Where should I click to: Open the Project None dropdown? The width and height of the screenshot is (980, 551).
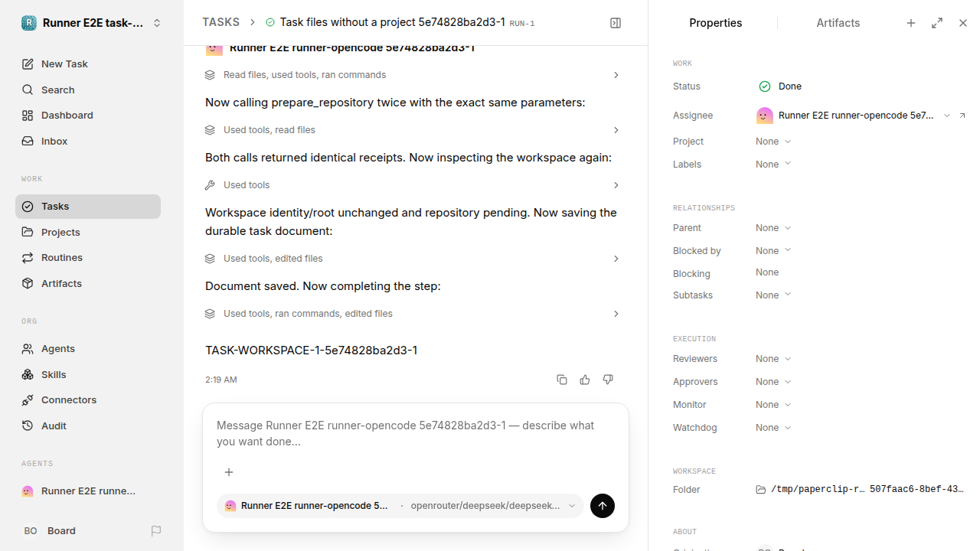tap(773, 142)
